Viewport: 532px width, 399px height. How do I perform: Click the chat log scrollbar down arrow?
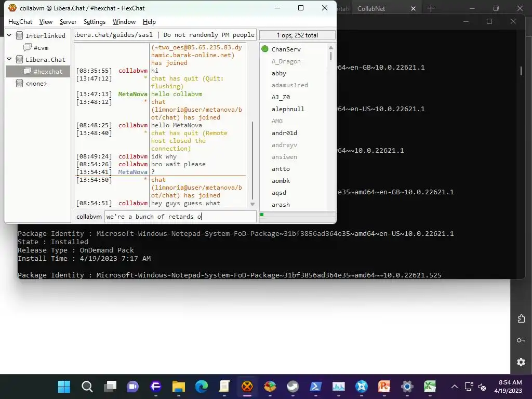click(252, 204)
